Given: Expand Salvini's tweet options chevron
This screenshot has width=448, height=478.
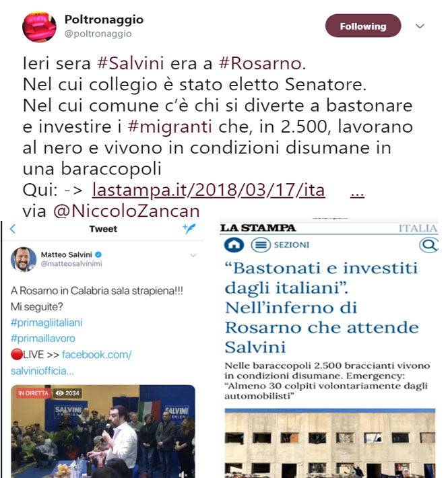Looking at the screenshot, I should [193, 255].
